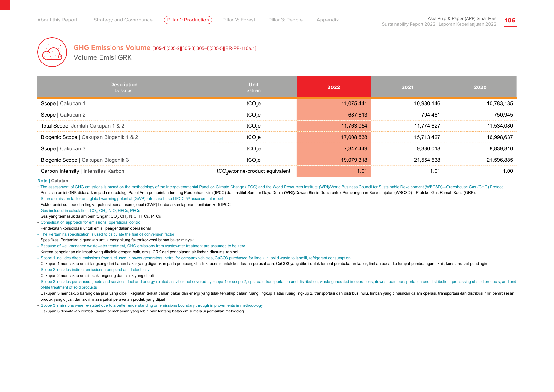Switch to Pillar 3: People tab

pos(286,20)
